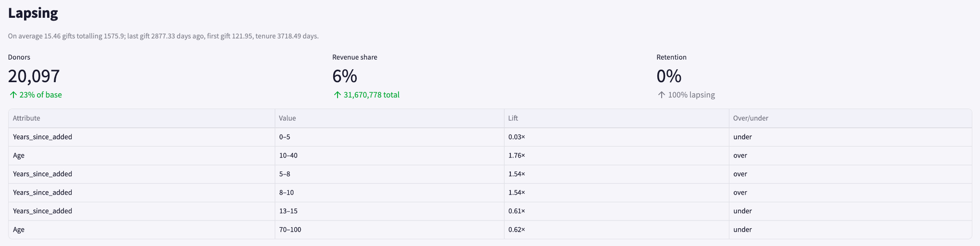Click the 8–10 value cell
This screenshot has height=246, width=980.
pos(389,193)
